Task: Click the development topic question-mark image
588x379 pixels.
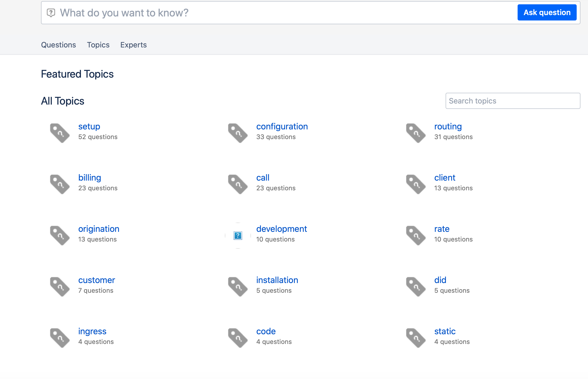Action: click(x=238, y=236)
